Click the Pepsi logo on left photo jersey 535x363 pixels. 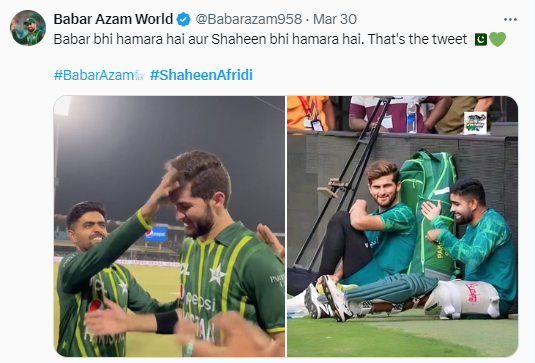[x=200, y=302]
